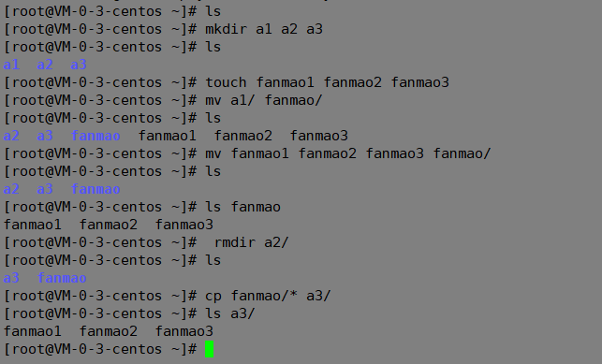Click the 'mkdir a1 a2 a3' command text
Image resolution: width=602 pixels, height=364 pixels.
tap(264, 29)
